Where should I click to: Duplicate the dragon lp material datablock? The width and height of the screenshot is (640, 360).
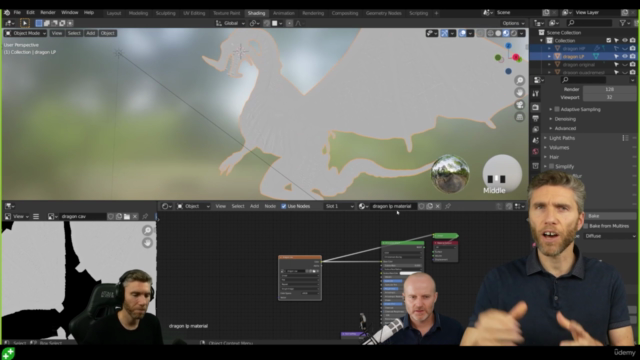click(x=429, y=206)
